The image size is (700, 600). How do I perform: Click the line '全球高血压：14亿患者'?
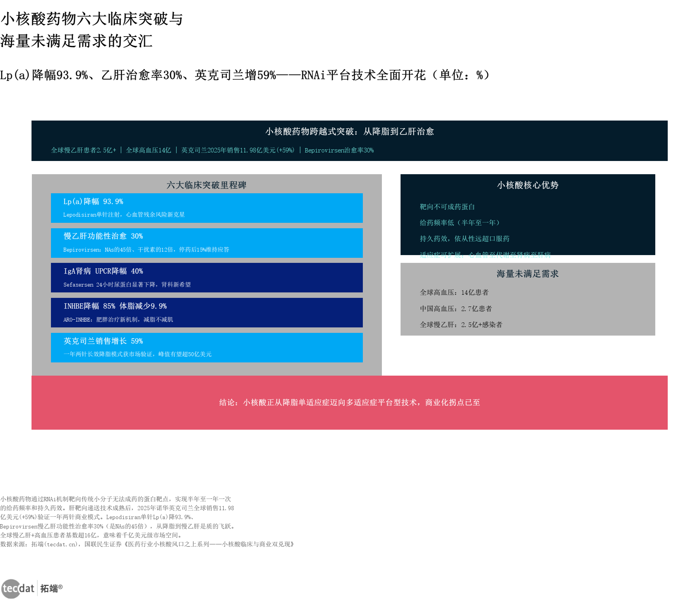click(454, 292)
